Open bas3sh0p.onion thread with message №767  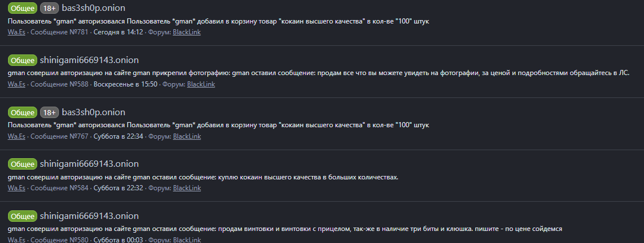click(93, 112)
